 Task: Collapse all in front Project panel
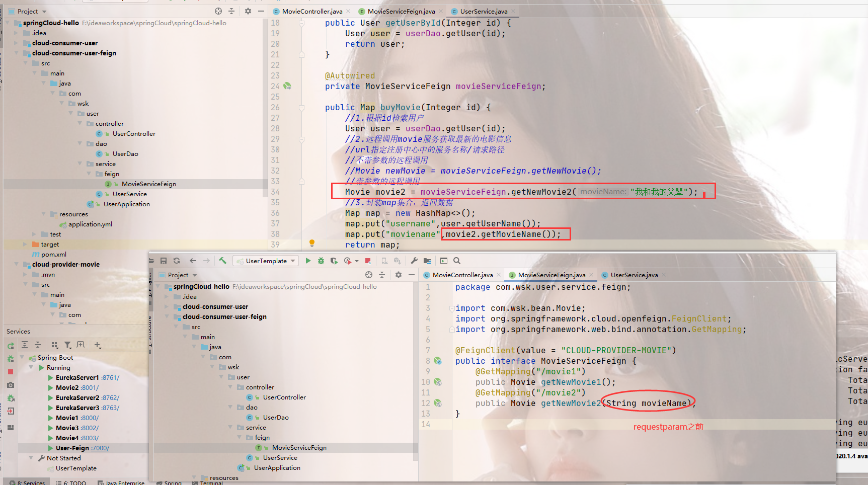pos(382,275)
